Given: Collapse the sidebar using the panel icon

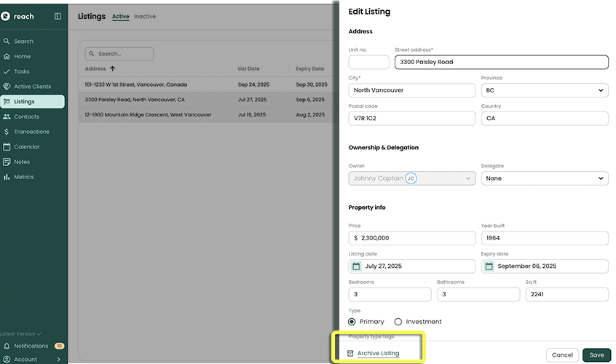Looking at the screenshot, I should point(58,16).
